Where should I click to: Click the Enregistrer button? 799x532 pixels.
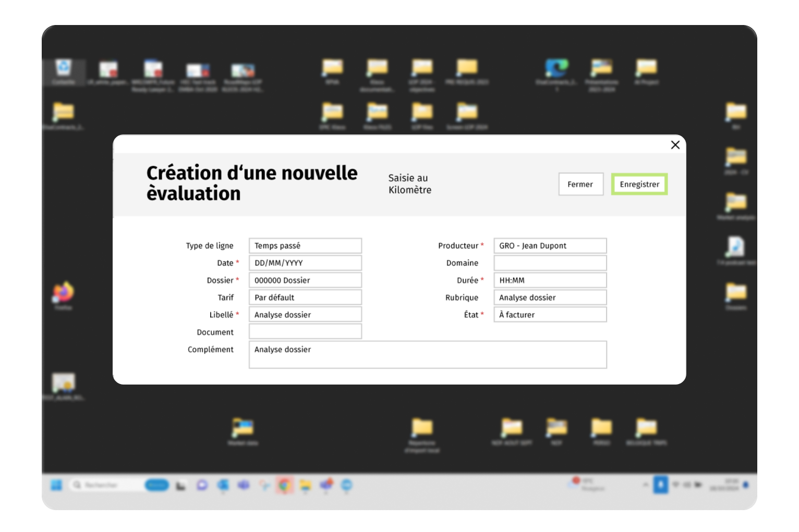pos(639,184)
